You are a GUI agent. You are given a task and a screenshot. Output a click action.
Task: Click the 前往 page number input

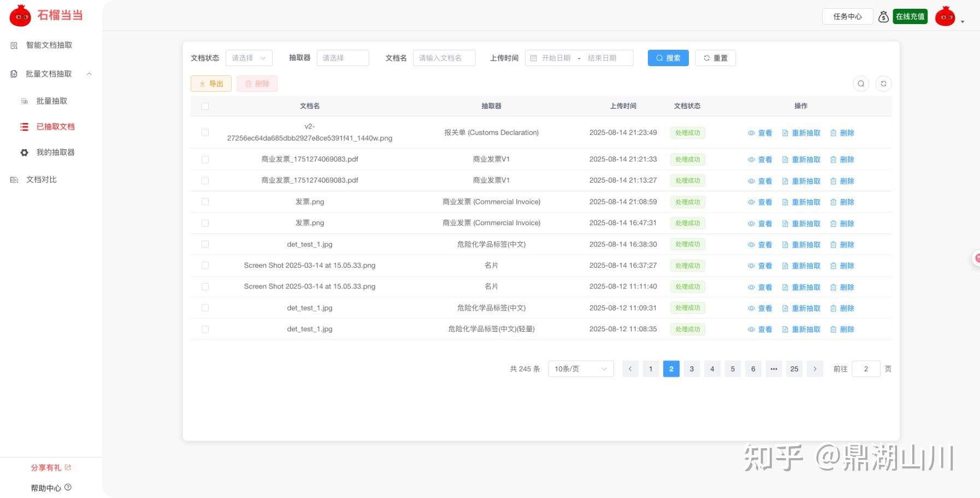click(x=866, y=369)
